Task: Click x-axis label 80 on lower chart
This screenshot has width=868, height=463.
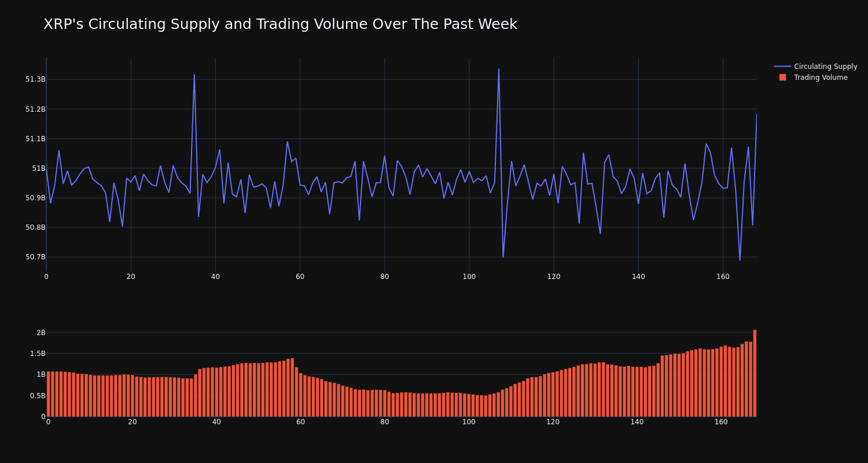Action: point(385,422)
